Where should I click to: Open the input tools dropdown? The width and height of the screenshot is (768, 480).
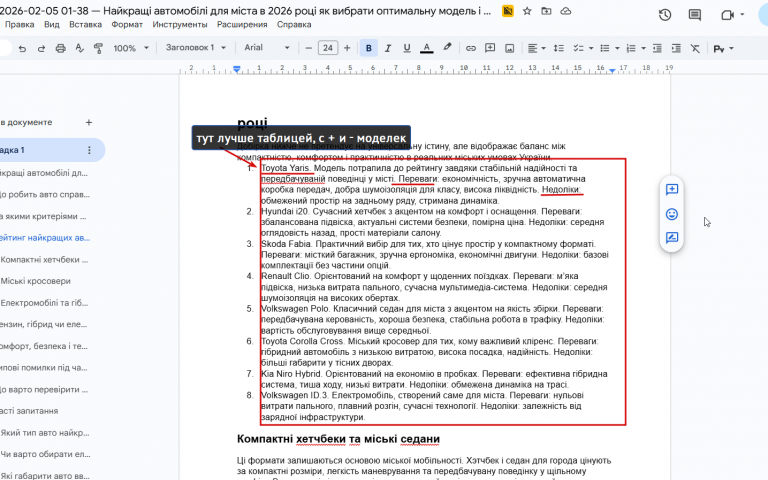[x=723, y=48]
